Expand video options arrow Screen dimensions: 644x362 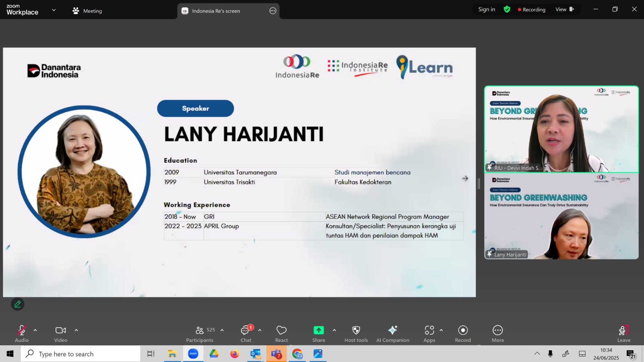click(76, 330)
